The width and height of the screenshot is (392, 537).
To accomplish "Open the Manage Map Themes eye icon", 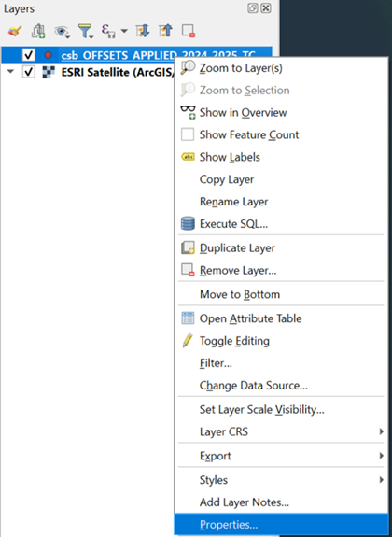I will [x=62, y=32].
